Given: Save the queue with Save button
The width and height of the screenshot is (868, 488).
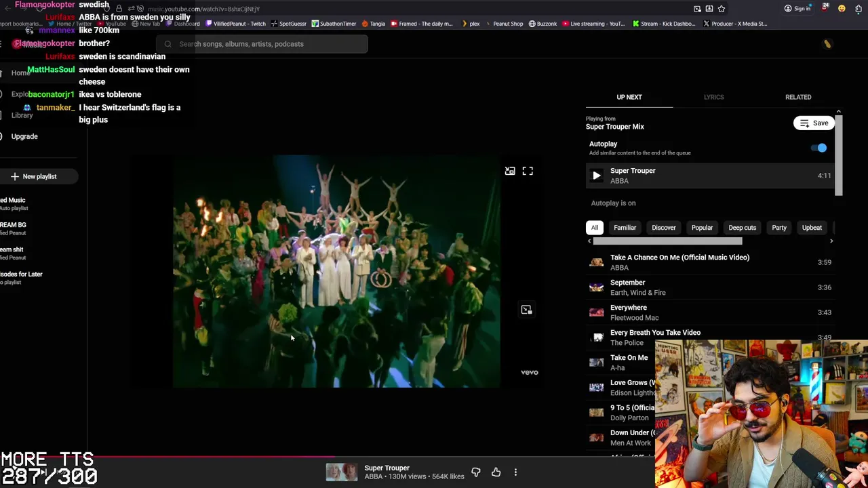Looking at the screenshot, I should tap(814, 123).
